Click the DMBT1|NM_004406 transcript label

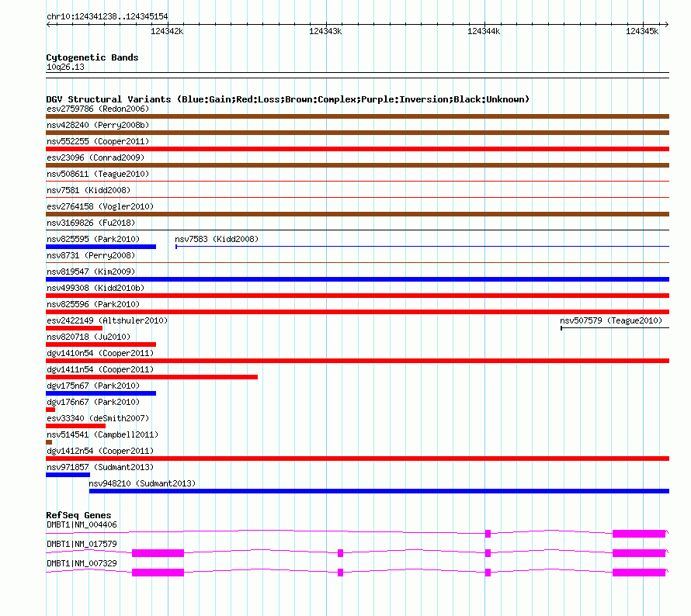[82, 524]
